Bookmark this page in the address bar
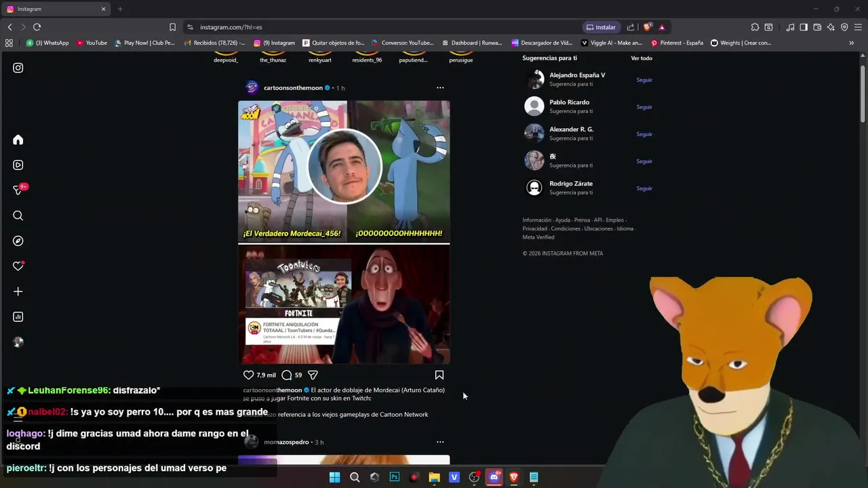This screenshot has width=868, height=488. (172, 27)
